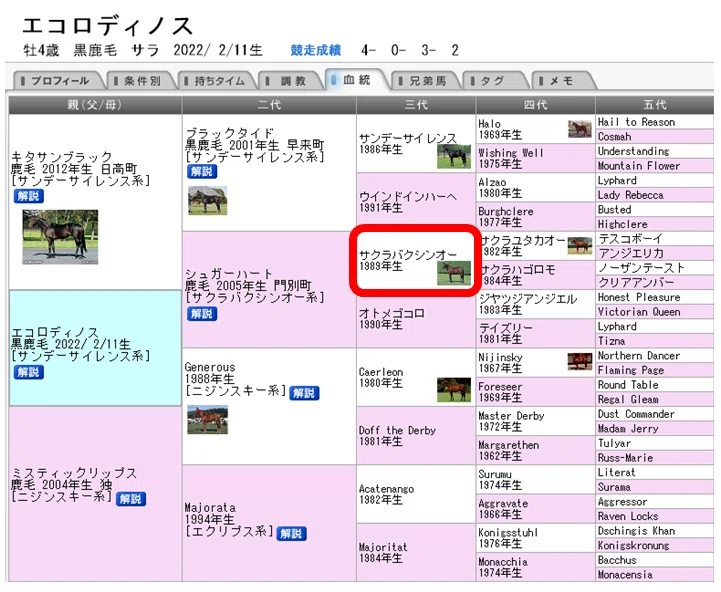
Task: Select テスコボーイ entry
Action: 655,239
